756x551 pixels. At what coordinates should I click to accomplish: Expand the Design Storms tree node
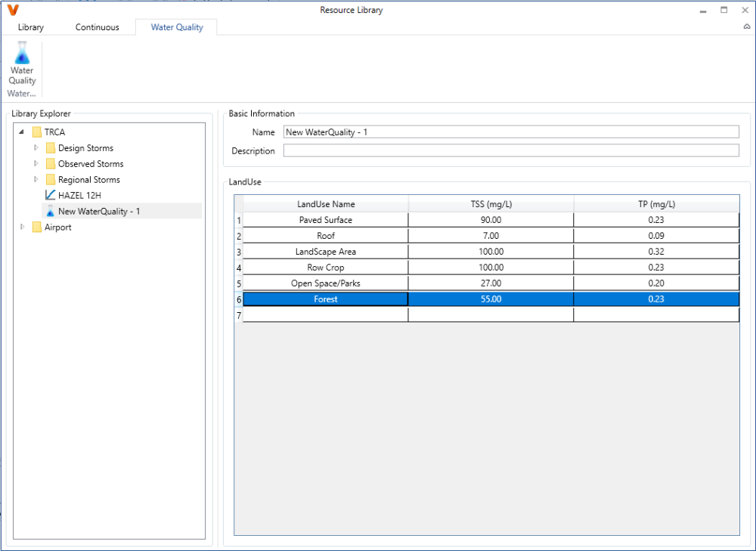(36, 148)
